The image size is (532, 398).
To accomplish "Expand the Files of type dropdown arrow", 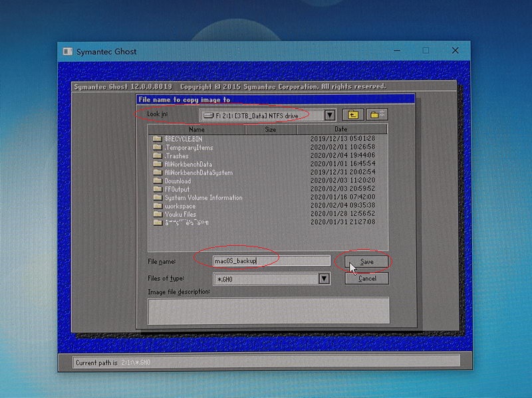I will 324,279.
